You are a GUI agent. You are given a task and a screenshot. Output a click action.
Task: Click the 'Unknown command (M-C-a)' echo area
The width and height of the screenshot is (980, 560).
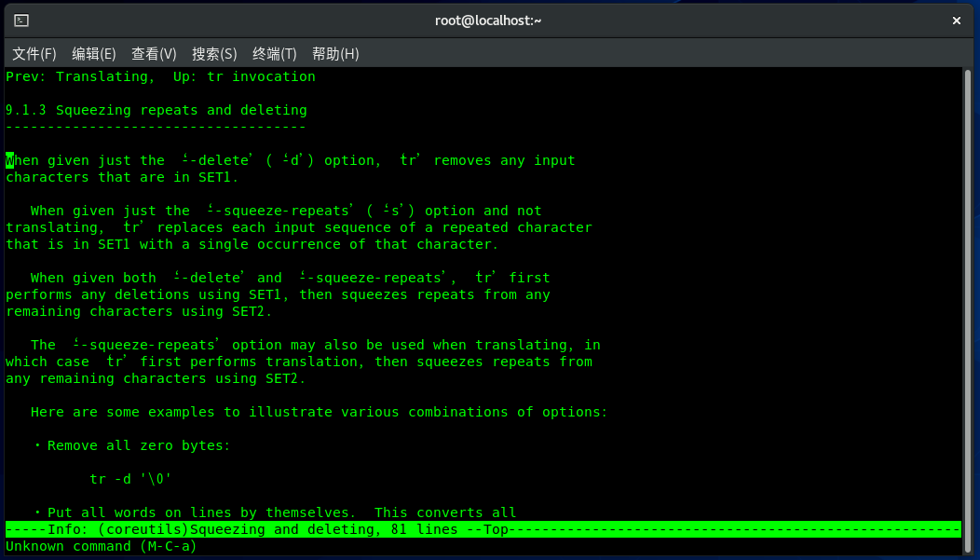tap(101, 546)
